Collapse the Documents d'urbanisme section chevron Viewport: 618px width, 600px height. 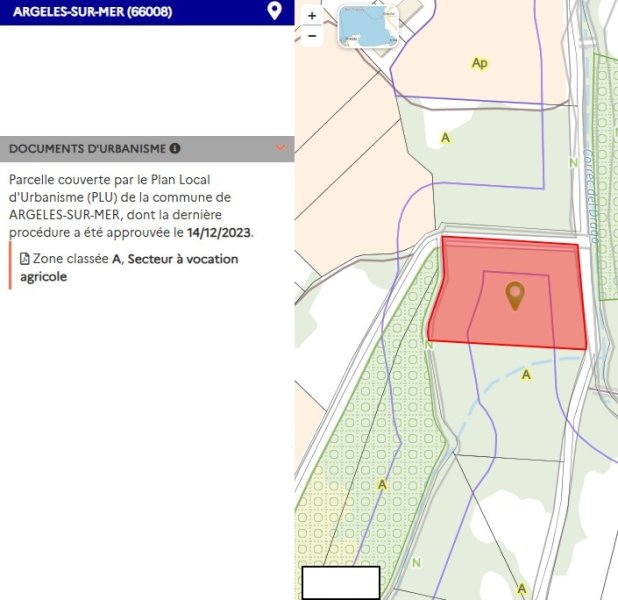(280, 148)
